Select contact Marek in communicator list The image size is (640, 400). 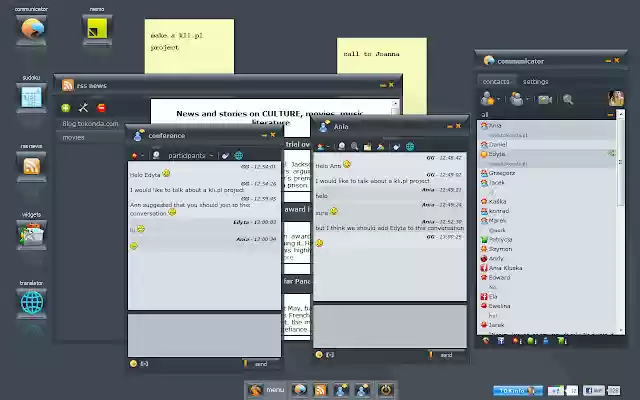pyautogui.click(x=547, y=220)
